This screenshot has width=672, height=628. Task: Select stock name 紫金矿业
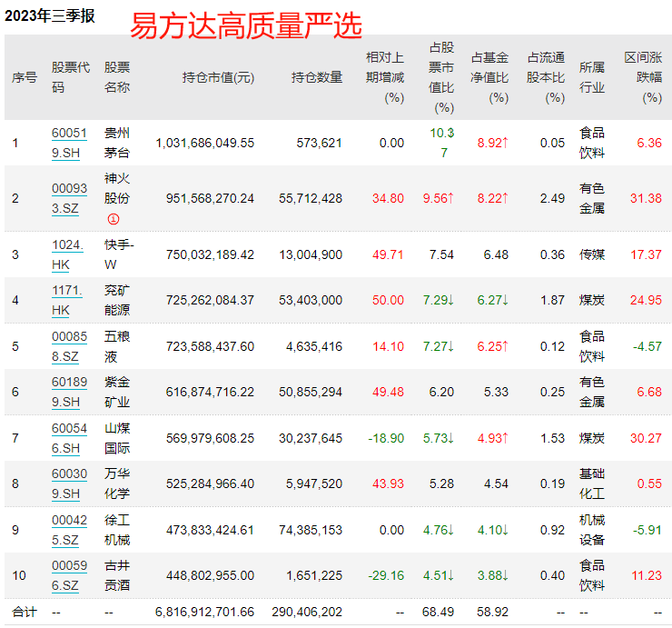[x=117, y=392]
